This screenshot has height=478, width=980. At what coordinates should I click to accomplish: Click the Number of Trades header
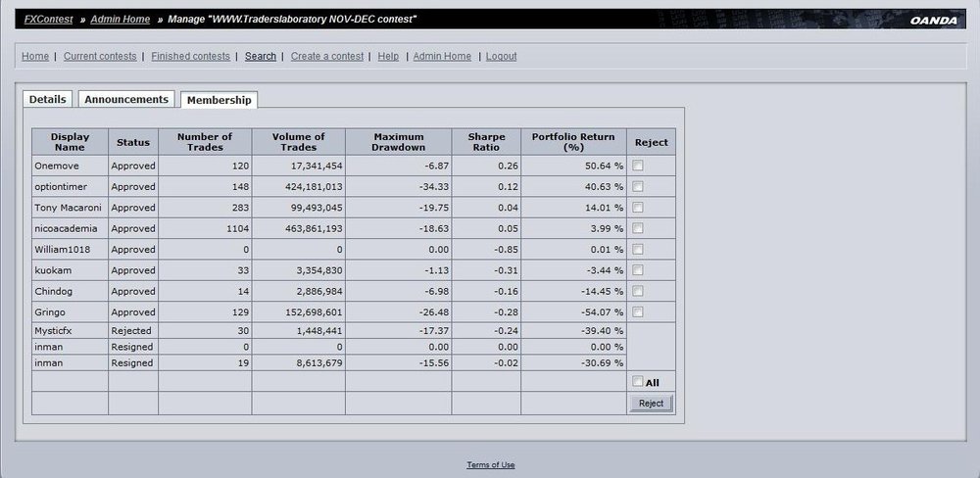coord(205,142)
